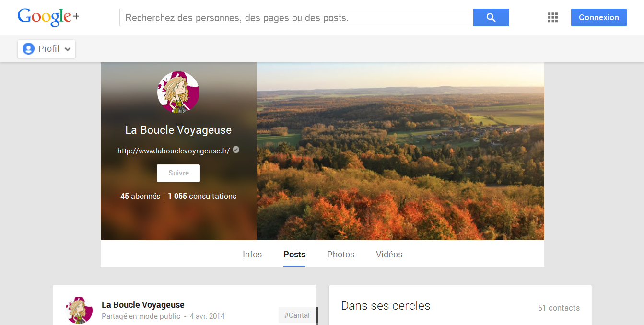The image size is (644, 325).
Task: Click Partagé en mode public text
Action: tap(141, 316)
